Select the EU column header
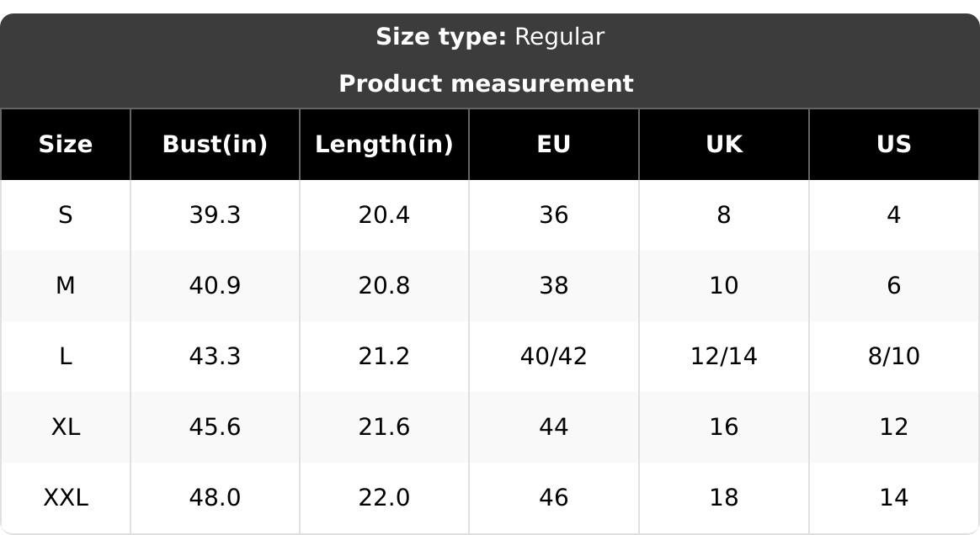Image resolution: width=980 pixels, height=535 pixels. [x=554, y=144]
